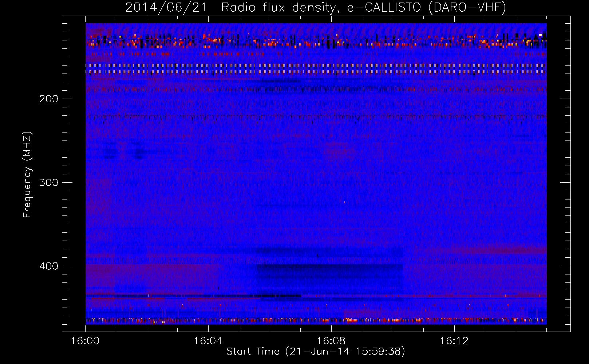Click the 16:00 time tick label
The width and height of the screenshot is (589, 364).
[x=85, y=341]
